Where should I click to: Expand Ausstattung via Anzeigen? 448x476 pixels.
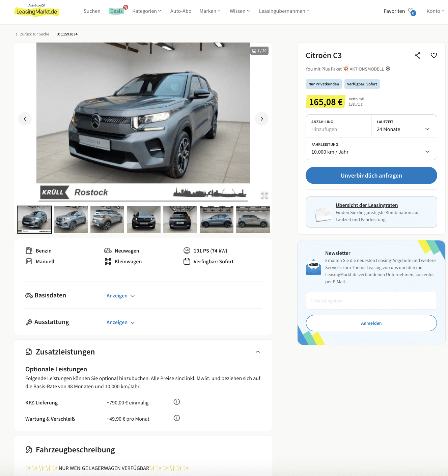point(120,322)
